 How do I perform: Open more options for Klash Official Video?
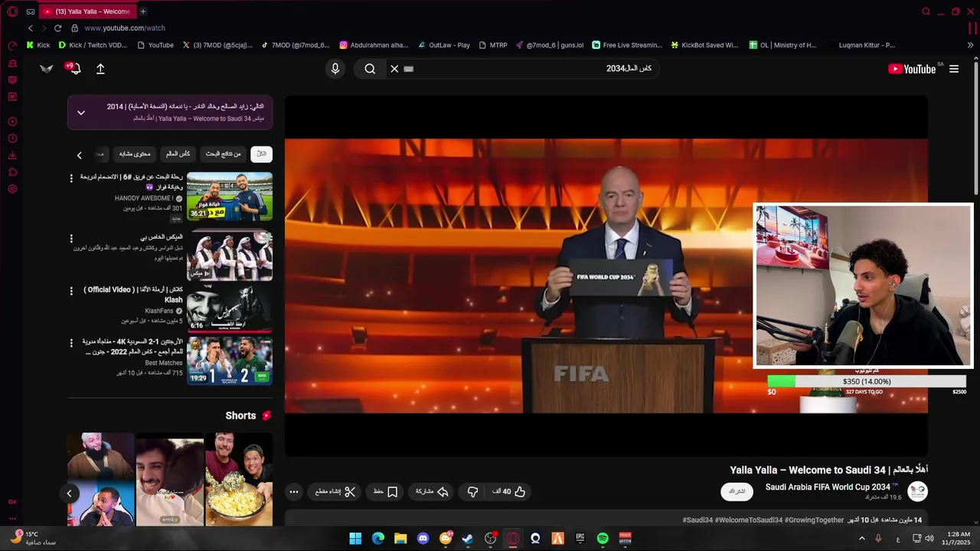coord(71,291)
